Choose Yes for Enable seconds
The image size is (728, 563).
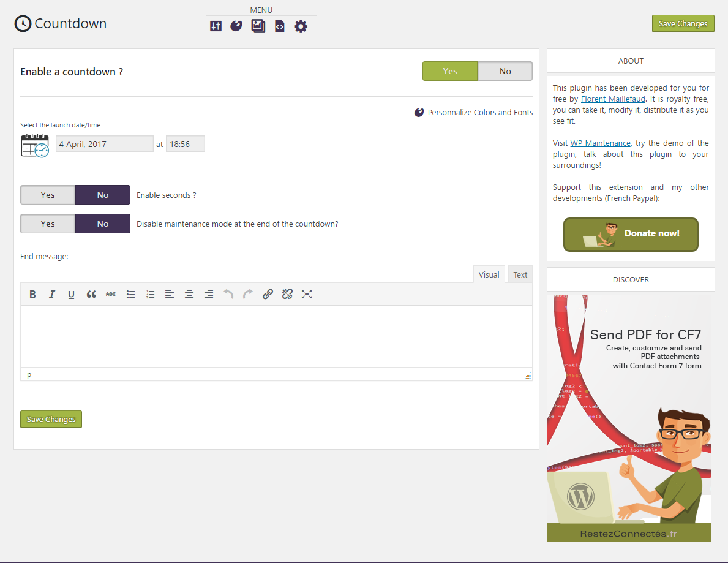pyautogui.click(x=48, y=195)
